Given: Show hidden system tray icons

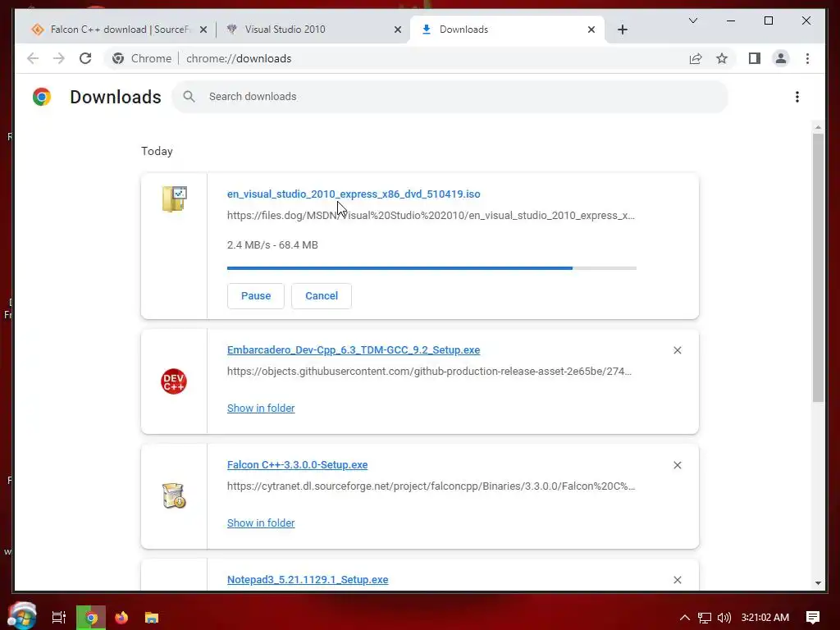Looking at the screenshot, I should pos(685,618).
